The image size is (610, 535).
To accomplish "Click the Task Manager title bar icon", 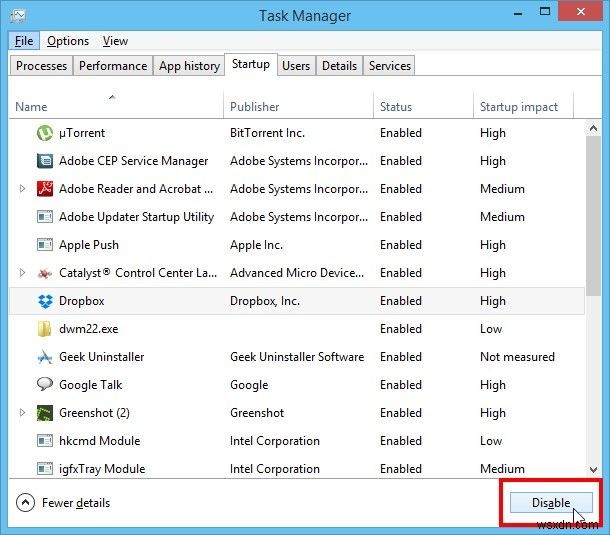I will click(x=18, y=15).
